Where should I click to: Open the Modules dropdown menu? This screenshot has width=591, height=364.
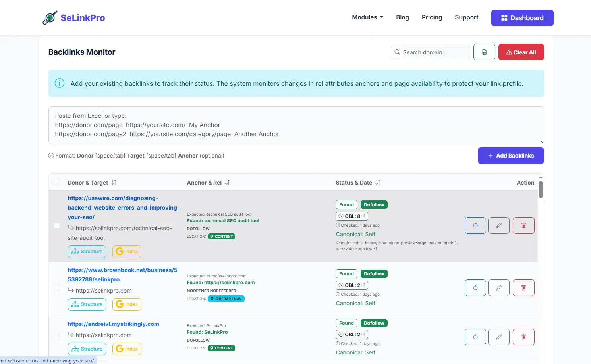click(x=367, y=17)
